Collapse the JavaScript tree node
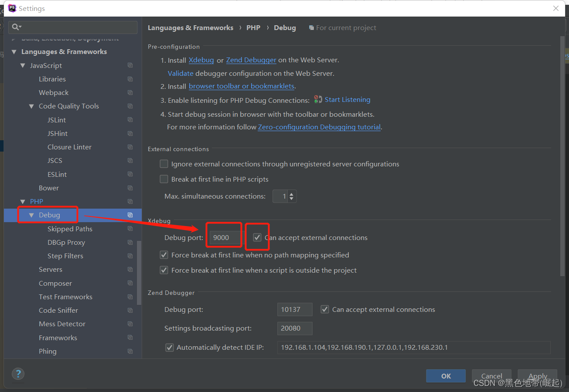This screenshot has height=392, width=569. 23,65
